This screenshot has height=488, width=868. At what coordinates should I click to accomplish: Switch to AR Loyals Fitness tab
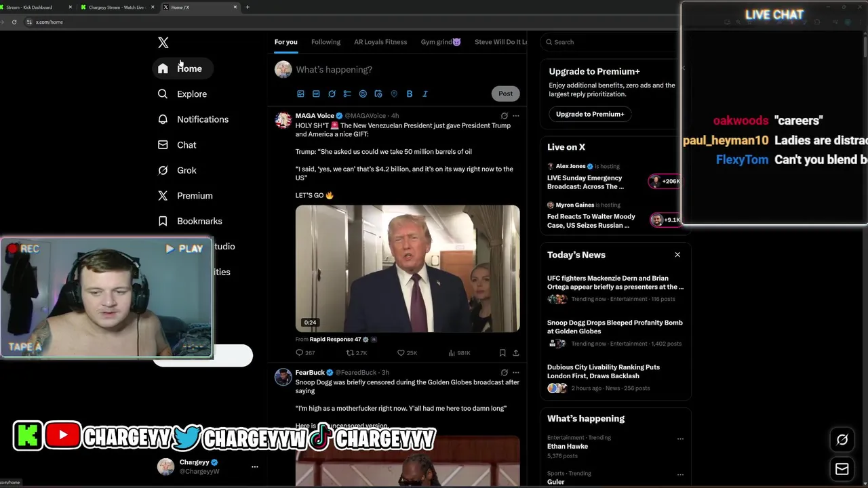pyautogui.click(x=380, y=42)
